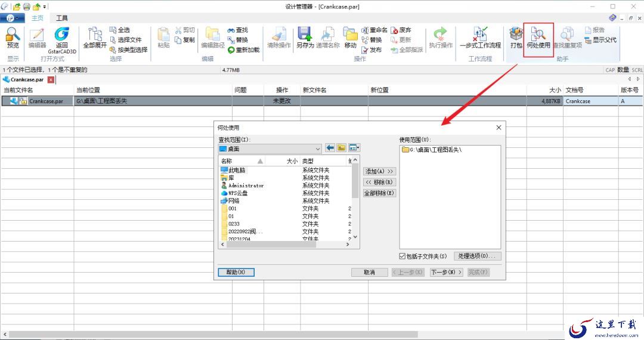Select Crankcase.par row in main table
Image resolution: width=644 pixels, height=340 pixels.
(x=321, y=101)
